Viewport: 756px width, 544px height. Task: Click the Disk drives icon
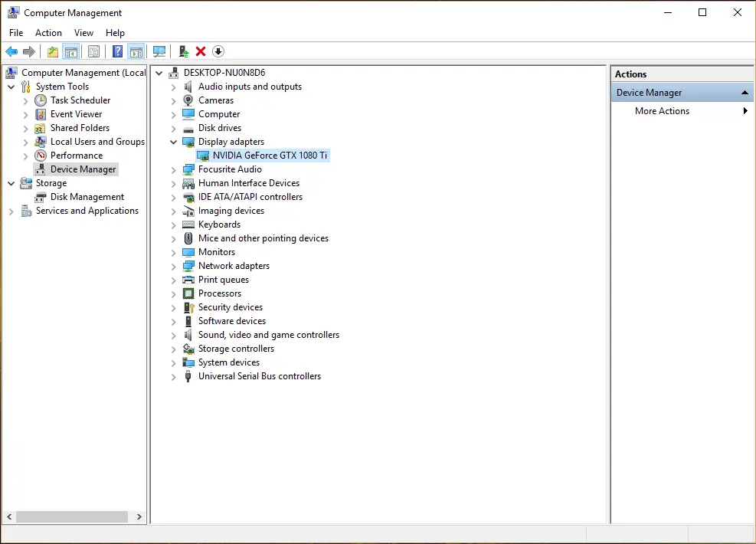coord(188,128)
